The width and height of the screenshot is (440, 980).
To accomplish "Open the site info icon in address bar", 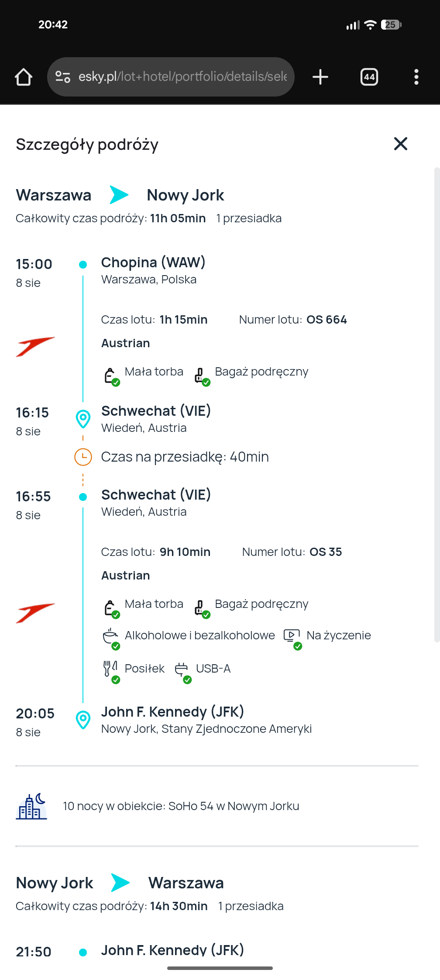I will pyautogui.click(x=63, y=77).
